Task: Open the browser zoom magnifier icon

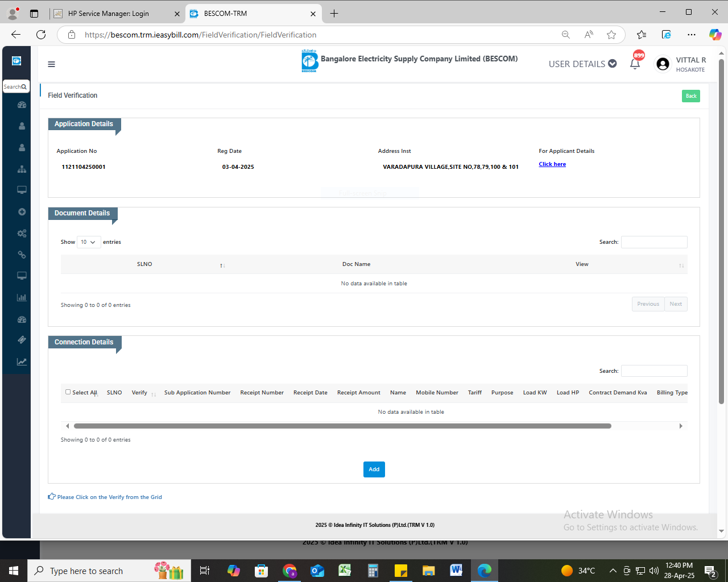Action: [x=566, y=35]
